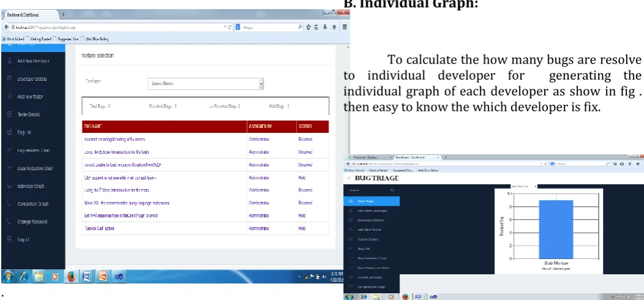
Task: Open Most Visited bookmark in left browser
Action: click(x=13, y=39)
